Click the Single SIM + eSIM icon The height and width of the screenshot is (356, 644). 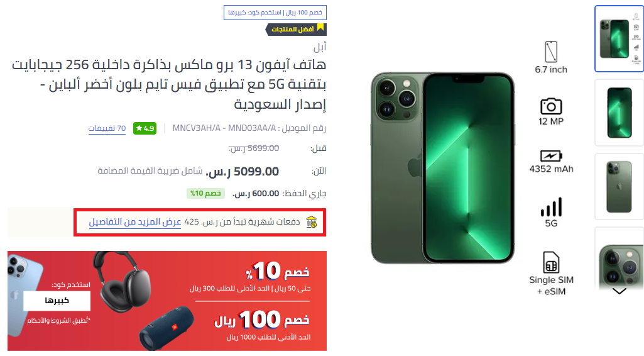pos(551,262)
